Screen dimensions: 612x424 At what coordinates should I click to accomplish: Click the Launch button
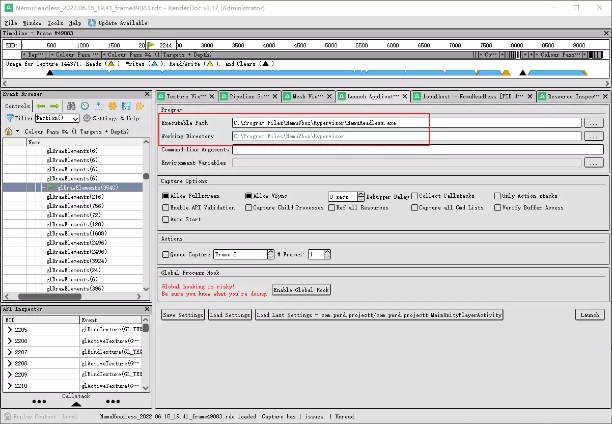[589, 315]
